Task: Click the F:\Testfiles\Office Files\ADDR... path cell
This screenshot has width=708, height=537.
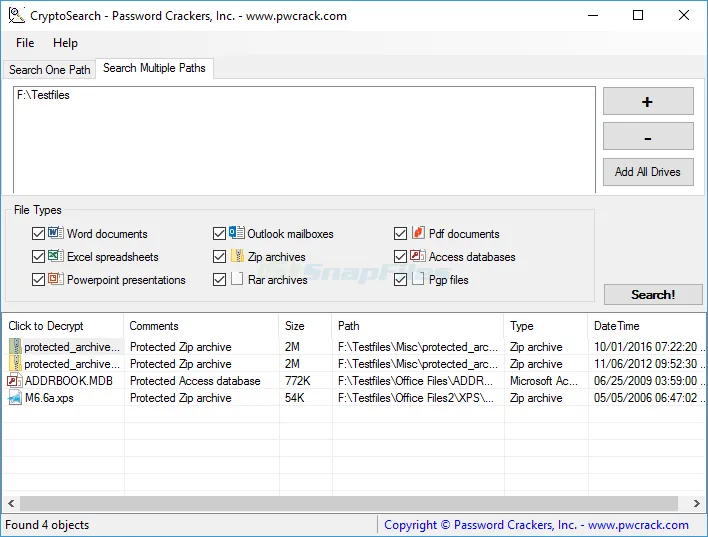Action: [x=415, y=381]
